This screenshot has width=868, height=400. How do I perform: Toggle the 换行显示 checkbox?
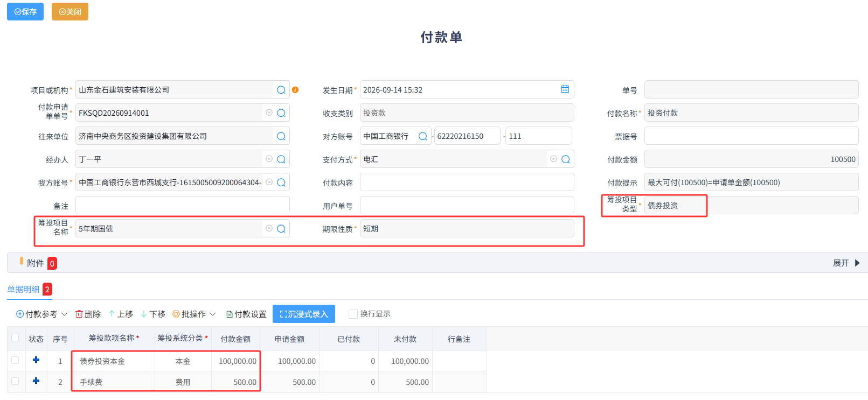(x=353, y=314)
